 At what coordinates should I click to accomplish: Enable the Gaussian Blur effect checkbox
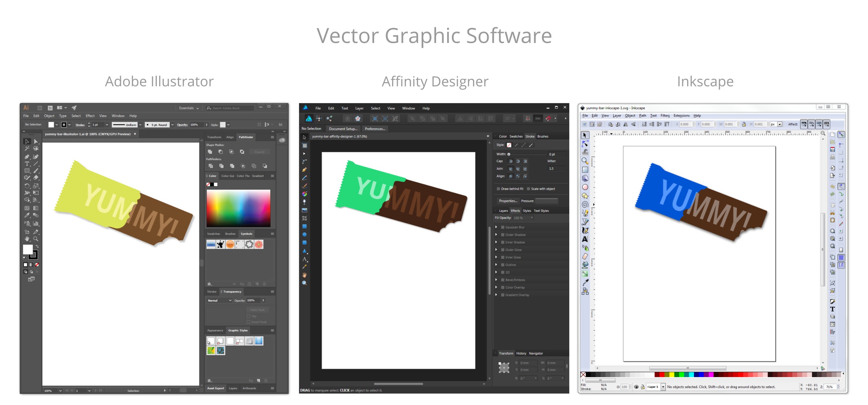(x=503, y=227)
